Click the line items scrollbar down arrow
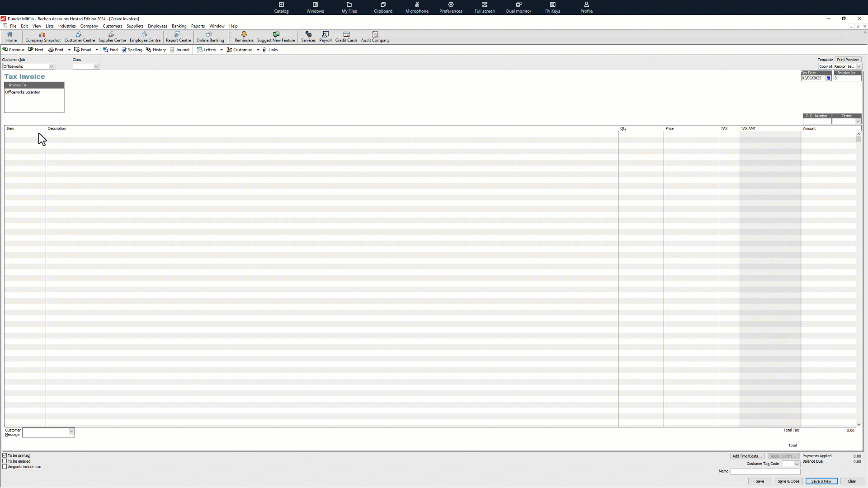 click(859, 425)
